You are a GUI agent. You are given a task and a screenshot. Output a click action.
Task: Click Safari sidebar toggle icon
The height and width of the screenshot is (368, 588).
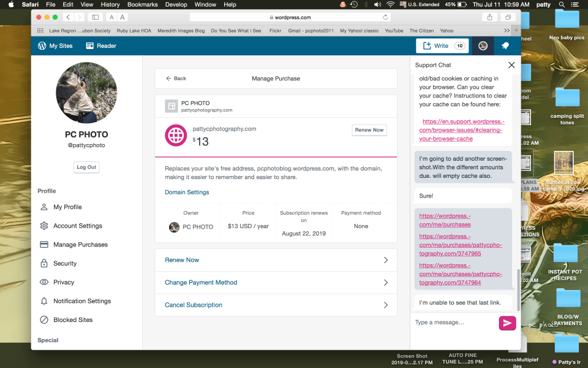click(x=96, y=17)
